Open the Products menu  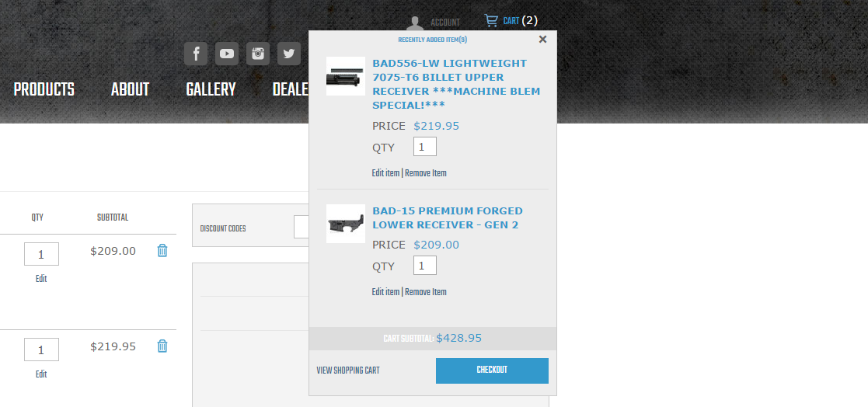(x=44, y=89)
